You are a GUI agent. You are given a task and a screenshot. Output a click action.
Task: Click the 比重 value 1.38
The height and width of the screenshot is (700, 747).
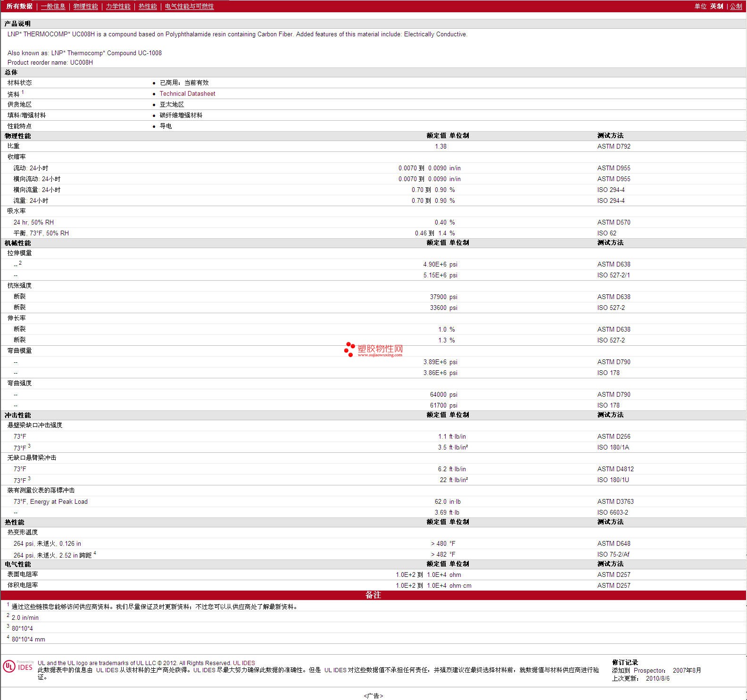(x=440, y=146)
